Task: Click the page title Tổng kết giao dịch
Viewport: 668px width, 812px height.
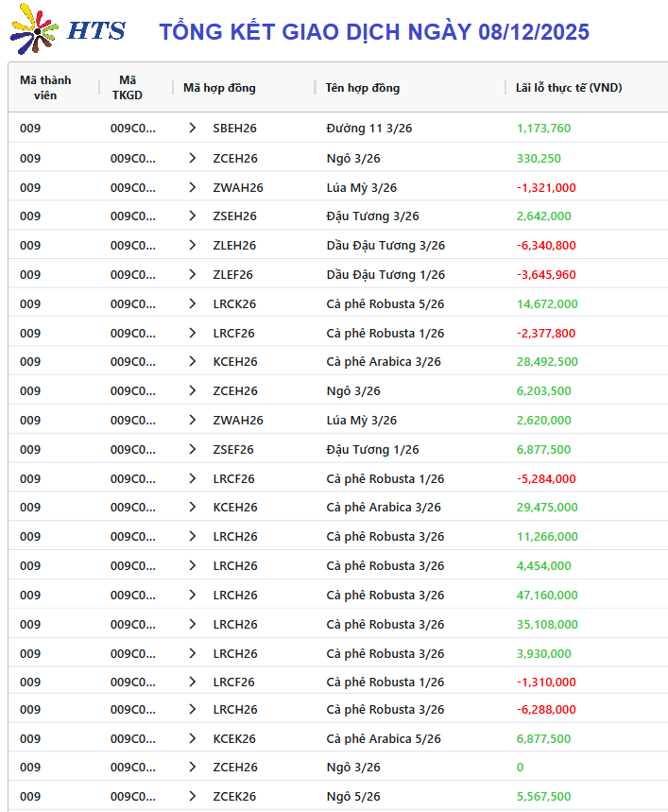Action: point(373,32)
